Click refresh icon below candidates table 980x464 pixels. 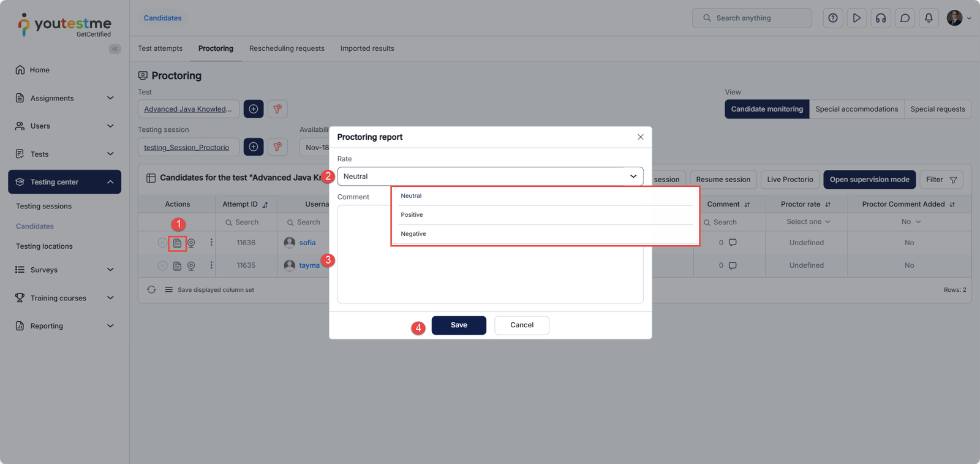coord(151,290)
